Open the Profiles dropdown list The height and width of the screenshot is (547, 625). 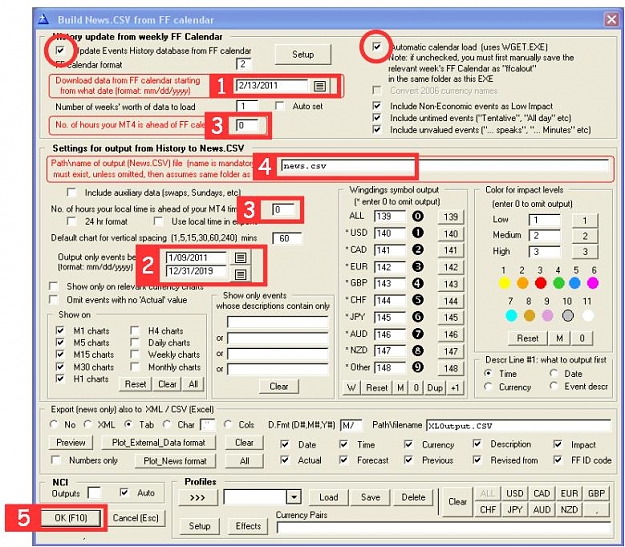click(x=294, y=497)
